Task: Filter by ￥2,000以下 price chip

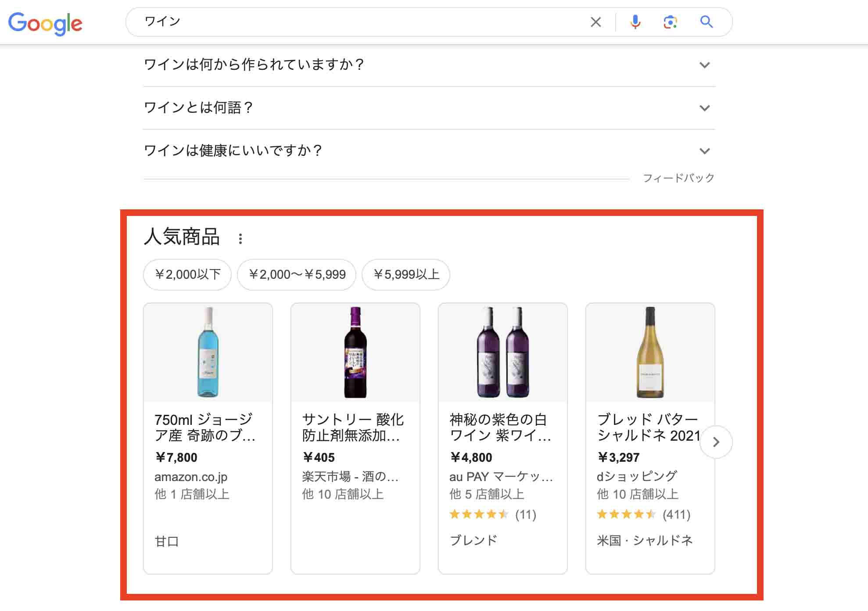Action: tap(187, 274)
